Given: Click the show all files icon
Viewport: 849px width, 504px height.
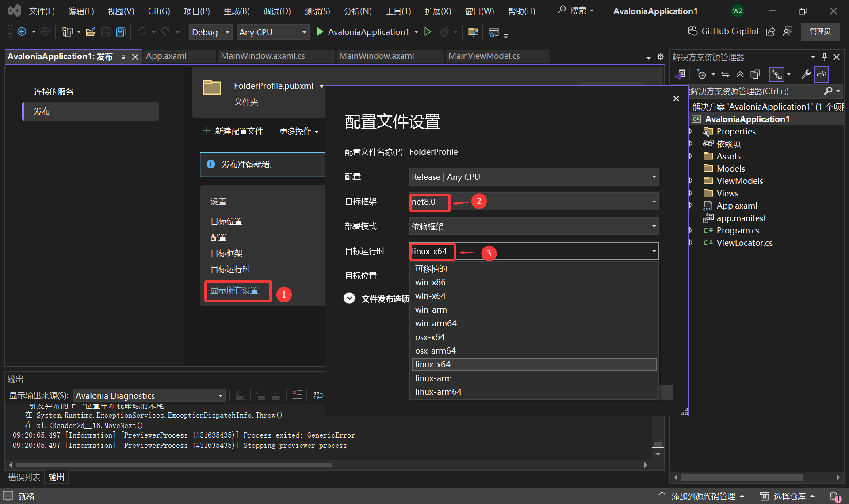Looking at the screenshot, I should tap(755, 74).
